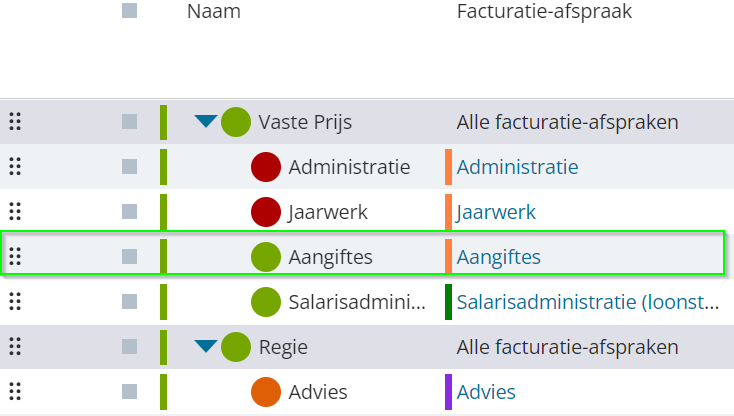This screenshot has height=416, width=734.
Task: Click the drag handle of Advies row
Action: 15,392
